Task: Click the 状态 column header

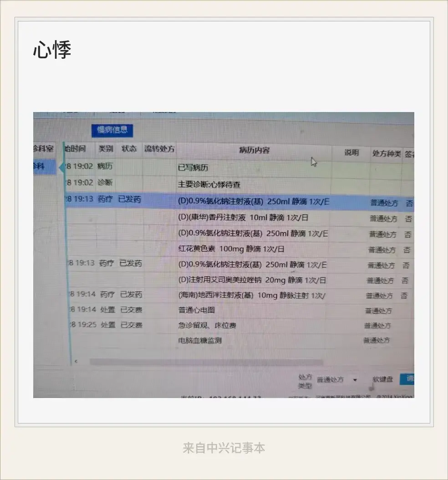Action: click(129, 149)
